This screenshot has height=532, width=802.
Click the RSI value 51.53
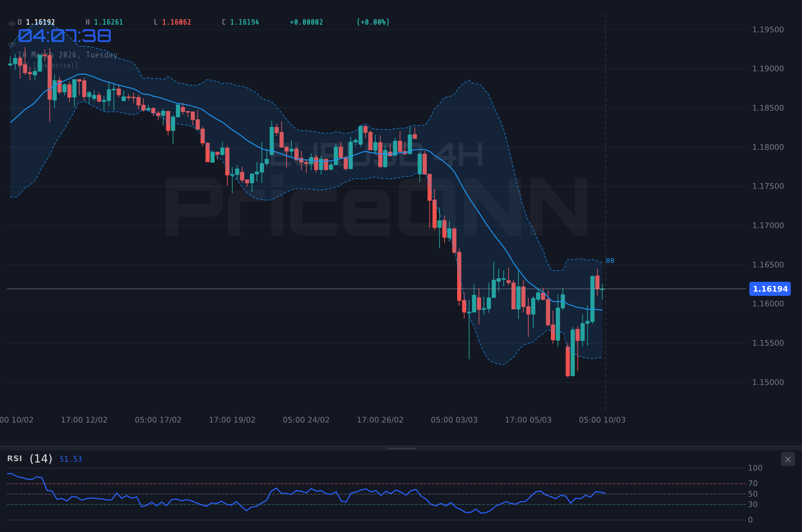[71, 459]
